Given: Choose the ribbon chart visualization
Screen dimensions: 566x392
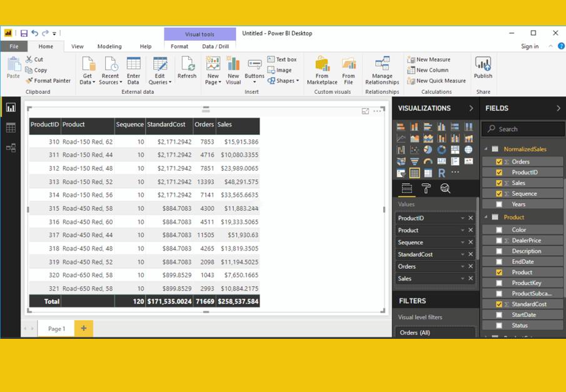Looking at the screenshot, I should [468, 138].
